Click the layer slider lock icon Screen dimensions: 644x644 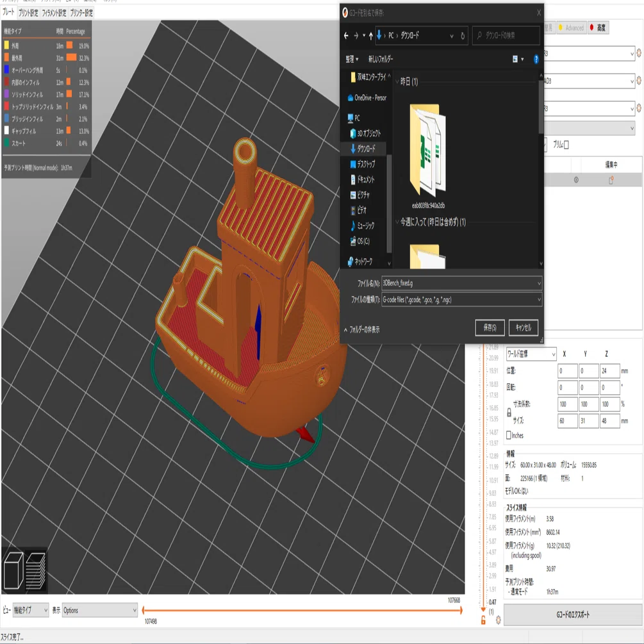483,620
